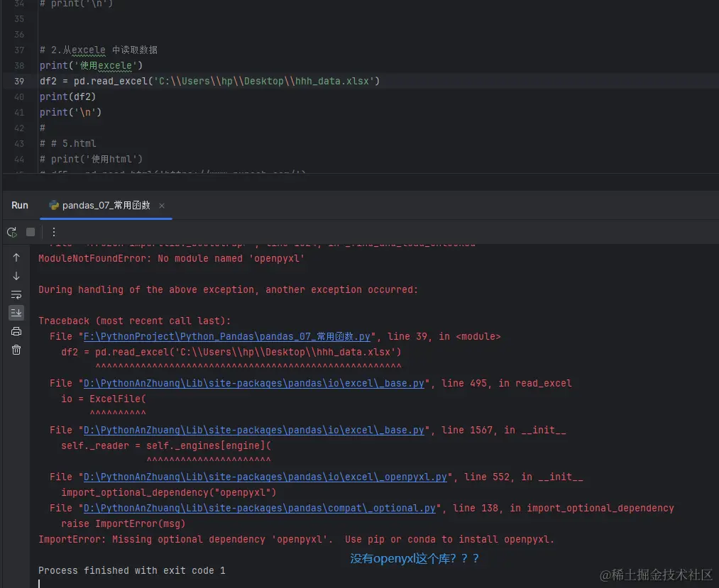Image resolution: width=719 pixels, height=588 pixels.
Task: Click the print(df2) editor line
Action: (x=67, y=96)
